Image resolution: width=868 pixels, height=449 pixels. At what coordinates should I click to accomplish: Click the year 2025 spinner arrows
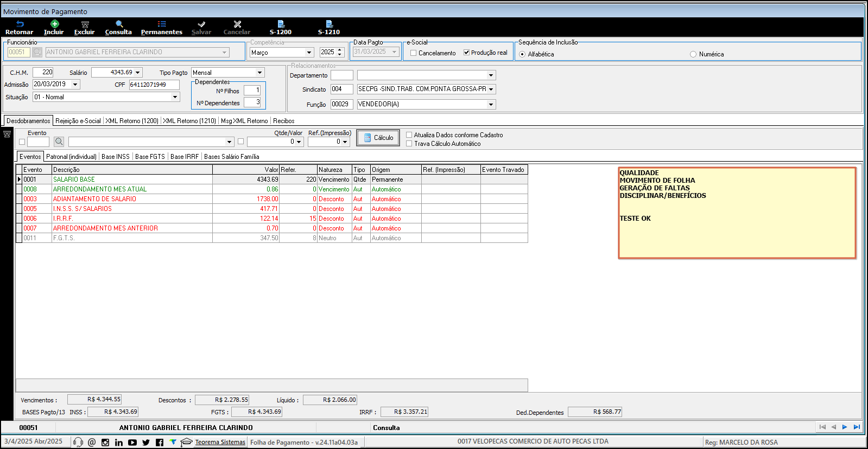(340, 53)
